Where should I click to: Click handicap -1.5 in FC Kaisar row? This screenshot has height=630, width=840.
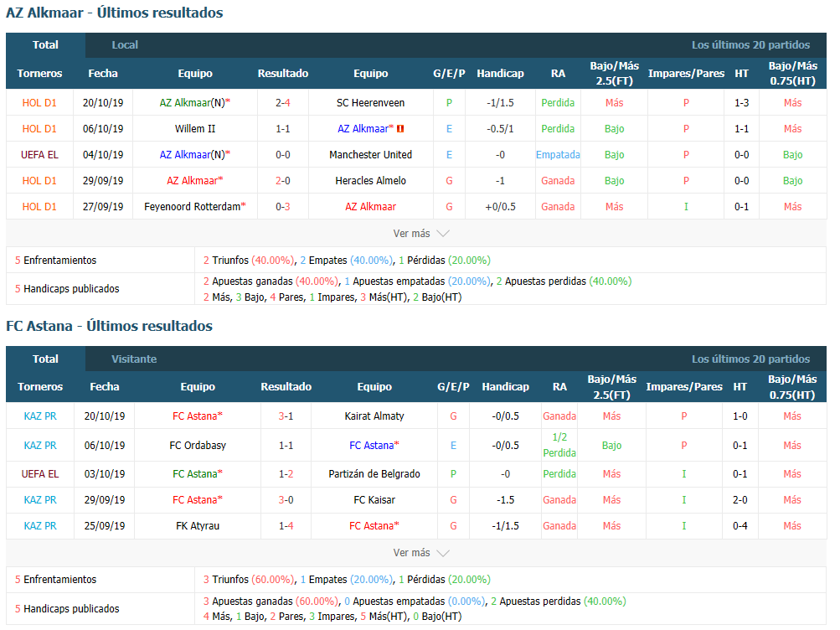[x=505, y=500]
